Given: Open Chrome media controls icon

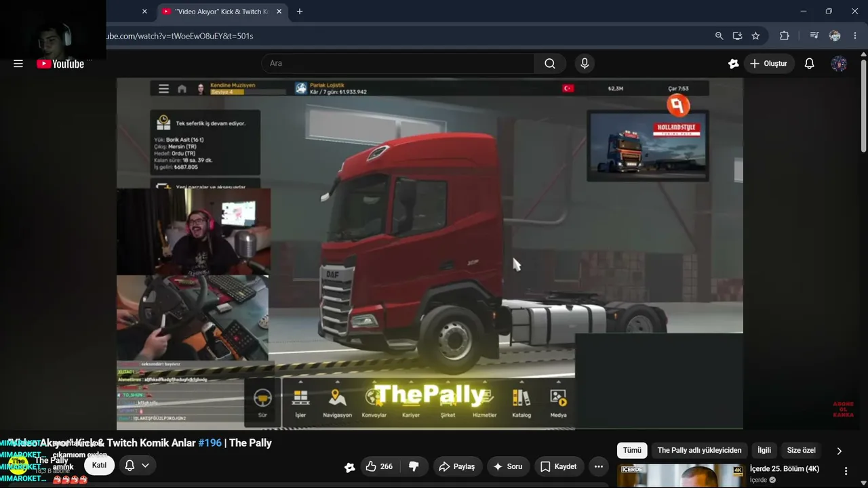Looking at the screenshot, I should (x=814, y=36).
